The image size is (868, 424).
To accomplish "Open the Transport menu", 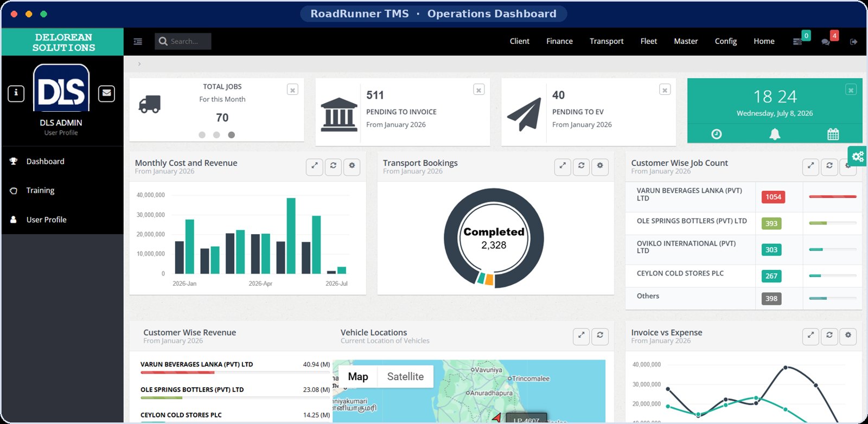I will [x=607, y=41].
